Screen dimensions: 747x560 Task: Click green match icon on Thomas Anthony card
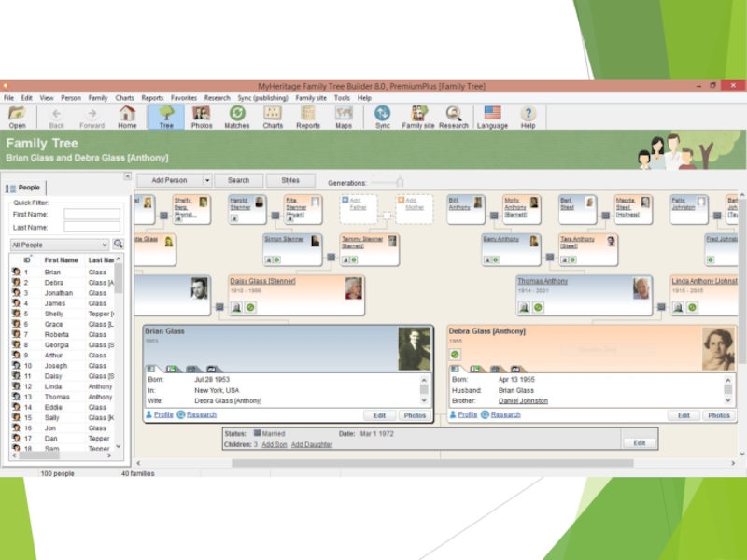[x=538, y=308]
